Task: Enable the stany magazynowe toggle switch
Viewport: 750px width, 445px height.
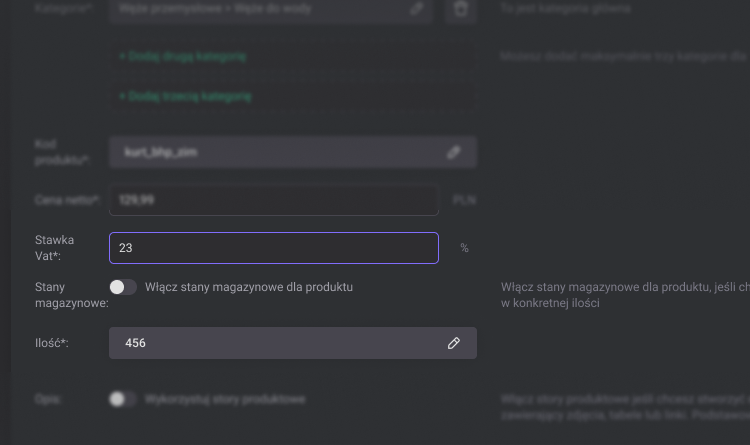Action: tap(123, 287)
